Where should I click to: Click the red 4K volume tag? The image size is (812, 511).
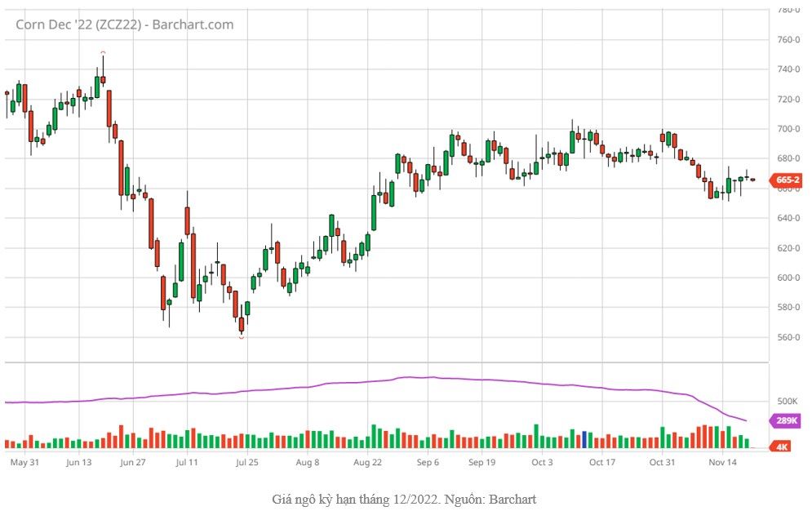pos(781,446)
